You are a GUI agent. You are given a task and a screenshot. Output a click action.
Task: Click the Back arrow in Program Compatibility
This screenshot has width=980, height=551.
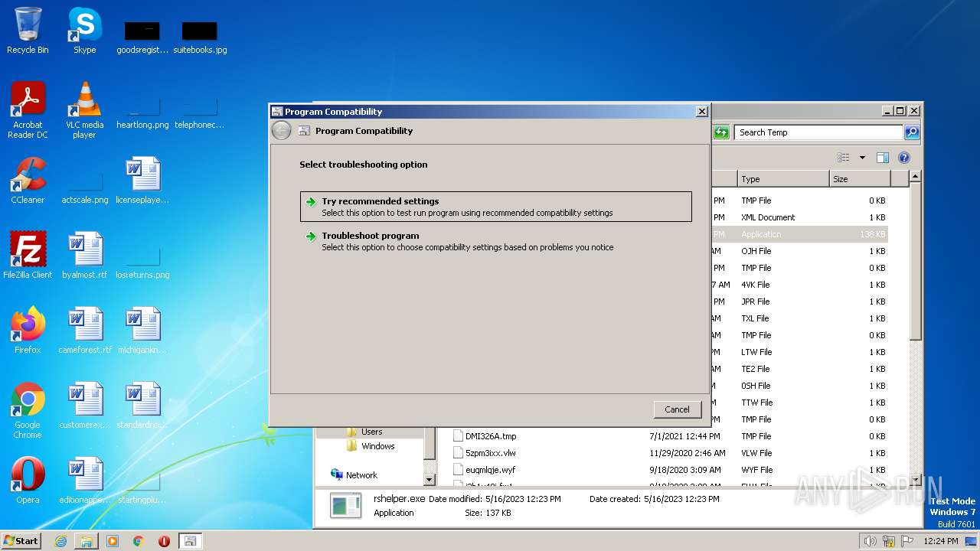pos(282,131)
